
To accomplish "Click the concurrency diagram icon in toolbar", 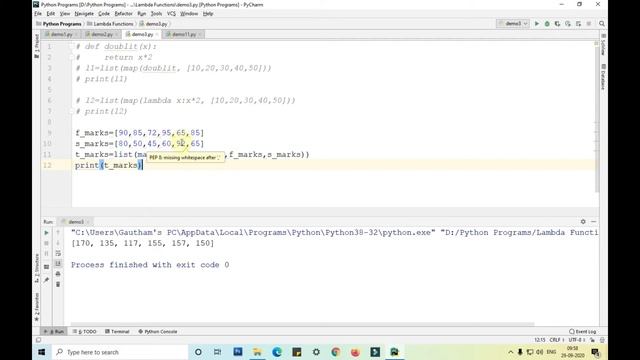I will (x=578, y=24).
